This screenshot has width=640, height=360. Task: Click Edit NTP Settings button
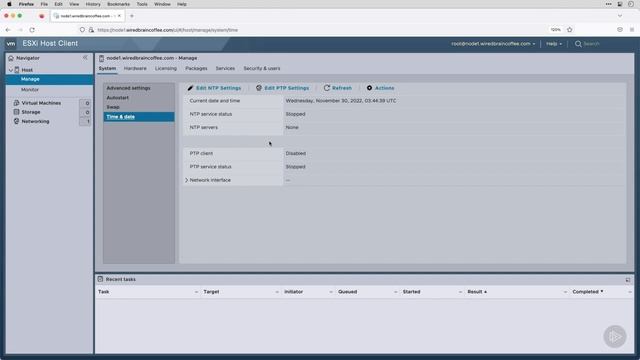pyautogui.click(x=214, y=88)
